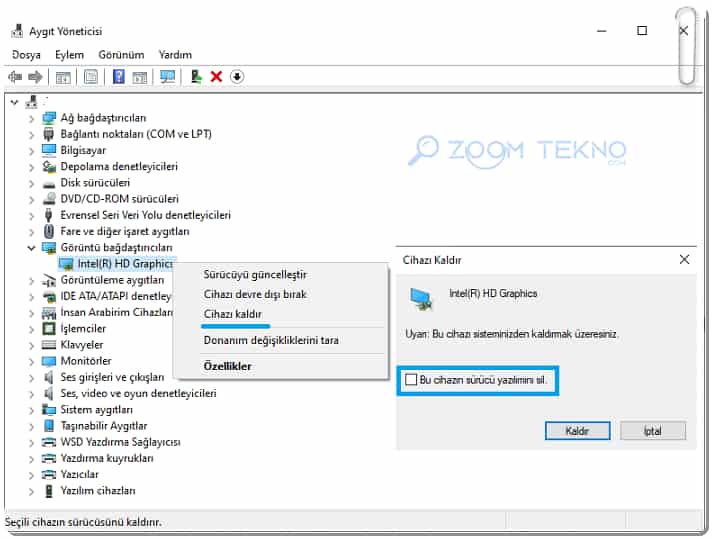
Task: Click the Bilgisayar computer icon
Action: click(49, 150)
